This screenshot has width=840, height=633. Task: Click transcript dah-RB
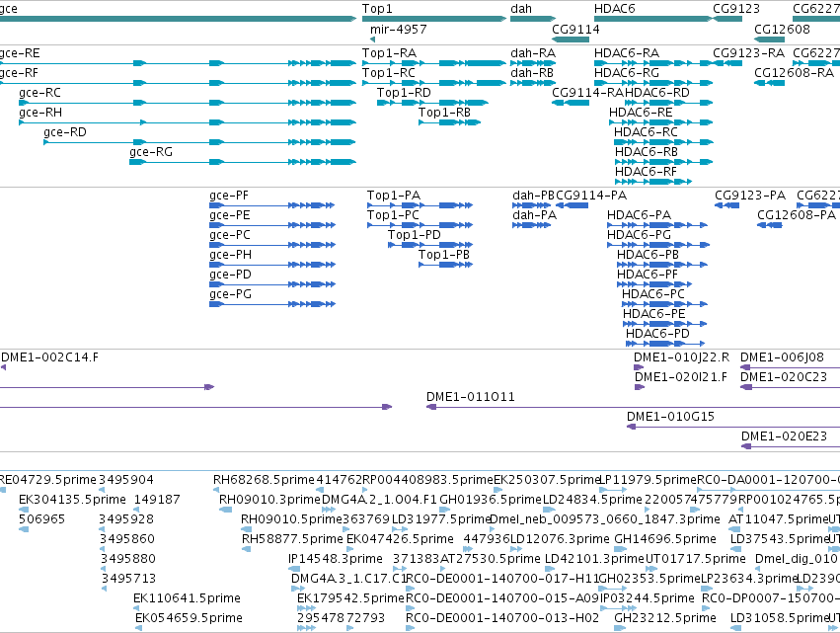tap(532, 73)
